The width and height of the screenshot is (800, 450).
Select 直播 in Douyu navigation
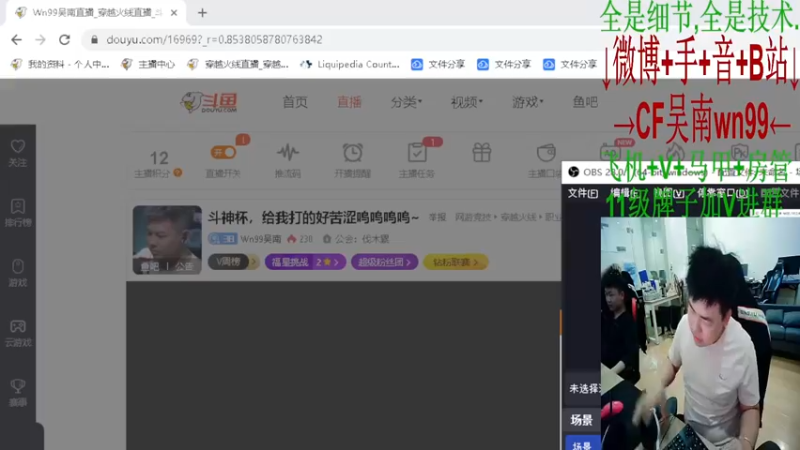[x=349, y=102]
